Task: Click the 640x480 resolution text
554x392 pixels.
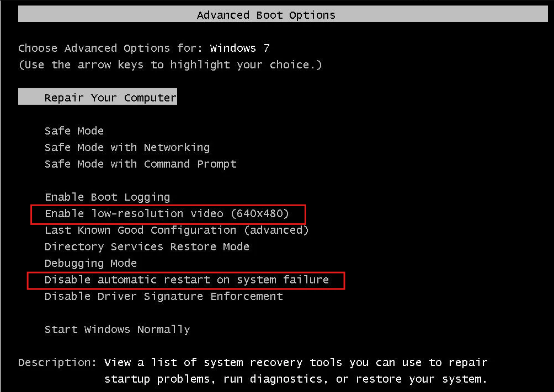Action: pyautogui.click(x=260, y=214)
